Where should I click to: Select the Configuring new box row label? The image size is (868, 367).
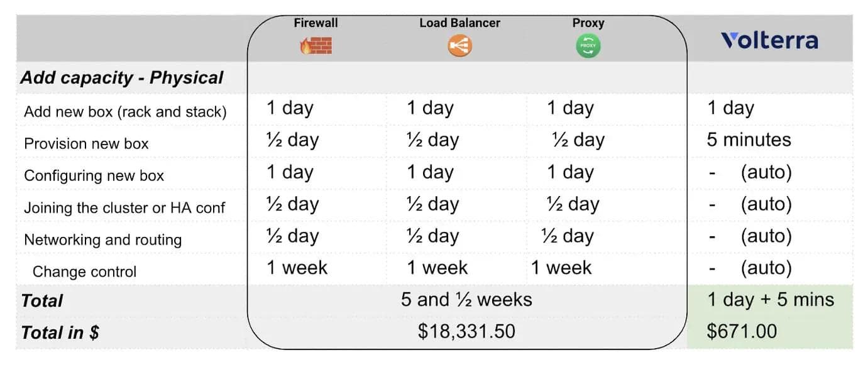[94, 176]
